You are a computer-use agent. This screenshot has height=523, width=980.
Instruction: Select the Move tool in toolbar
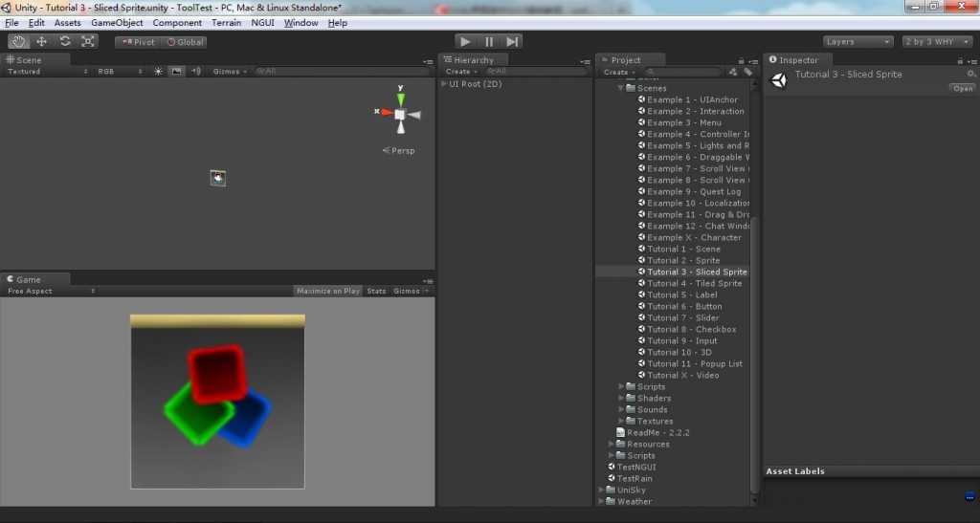pos(41,42)
